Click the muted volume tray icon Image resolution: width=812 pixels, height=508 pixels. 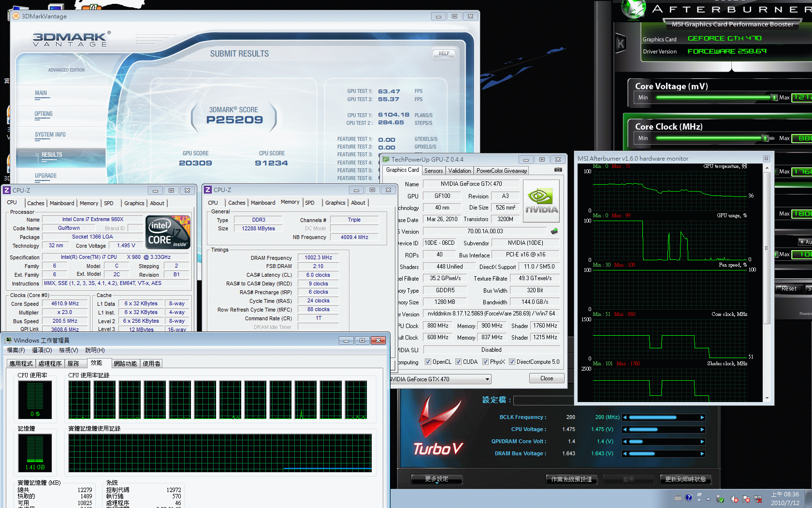tap(735, 499)
